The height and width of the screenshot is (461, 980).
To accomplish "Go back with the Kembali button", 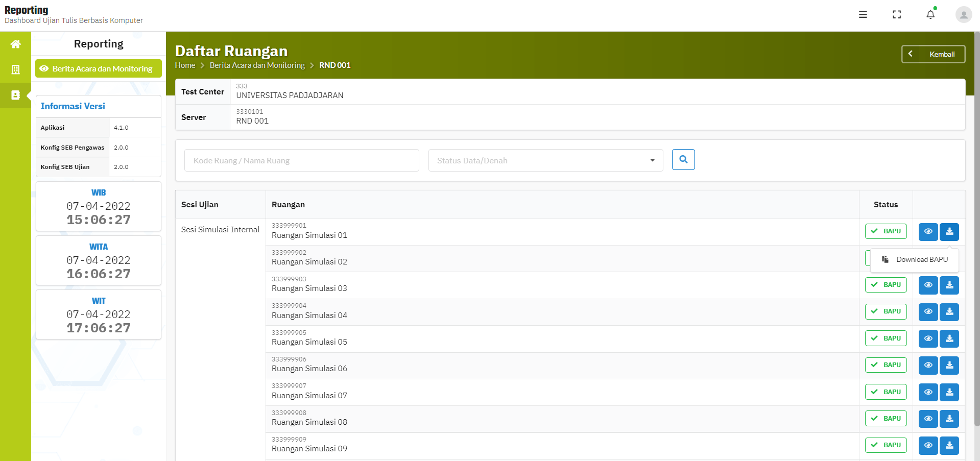I will 933,54.
